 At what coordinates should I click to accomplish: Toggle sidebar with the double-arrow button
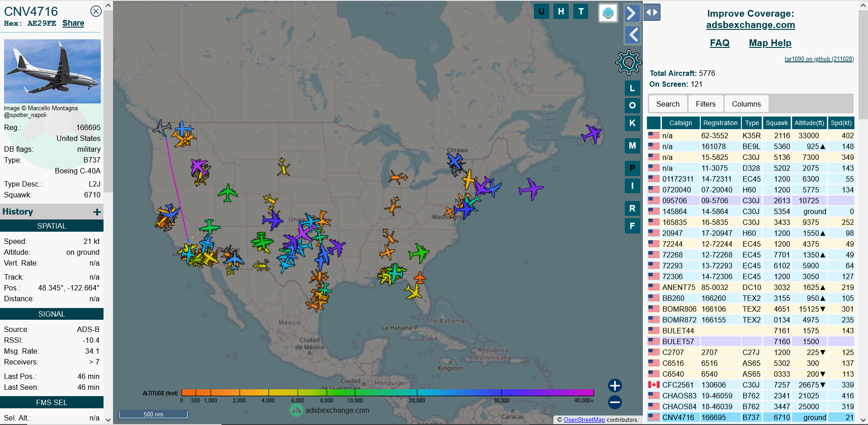[x=652, y=12]
